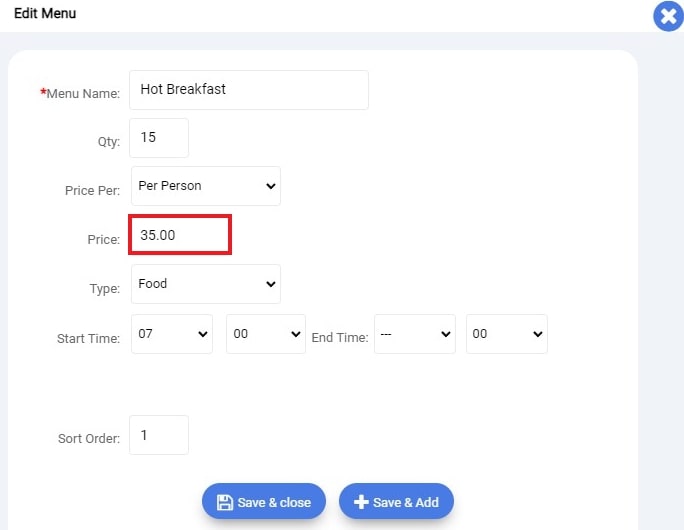Click the Sort Order label
The height and width of the screenshot is (530, 684).
[89, 438]
